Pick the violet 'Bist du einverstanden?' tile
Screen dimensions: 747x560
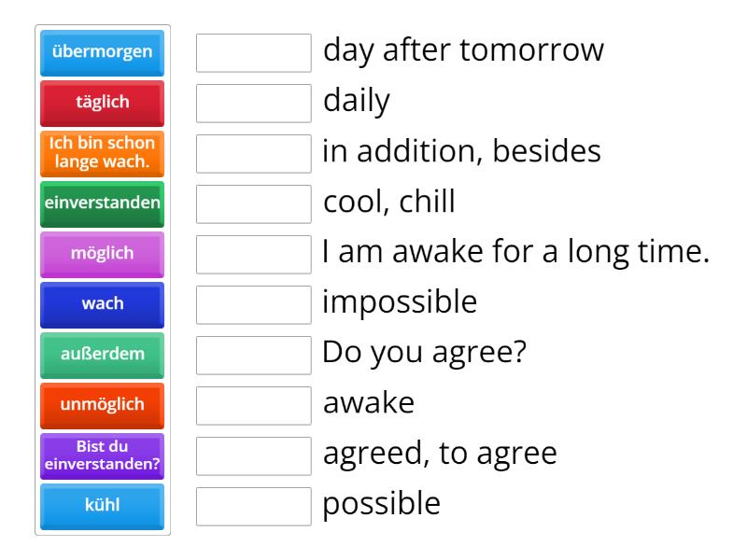point(103,455)
